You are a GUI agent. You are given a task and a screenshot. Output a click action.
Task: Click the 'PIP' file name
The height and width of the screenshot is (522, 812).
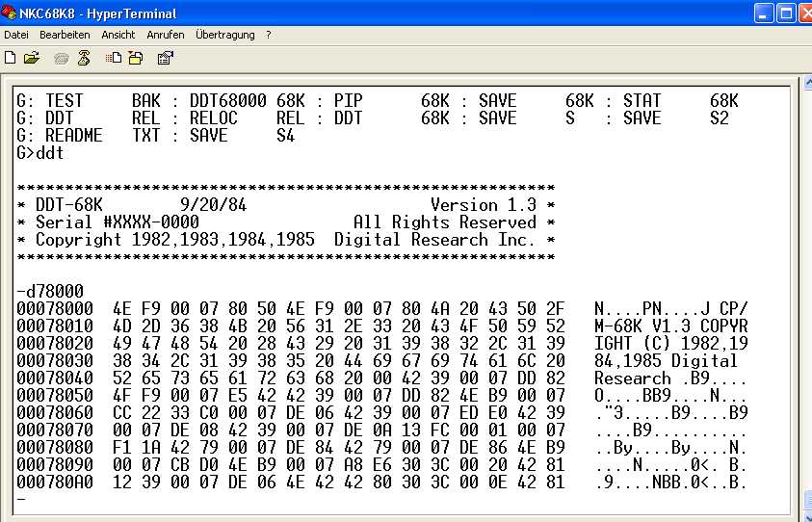[x=349, y=101]
